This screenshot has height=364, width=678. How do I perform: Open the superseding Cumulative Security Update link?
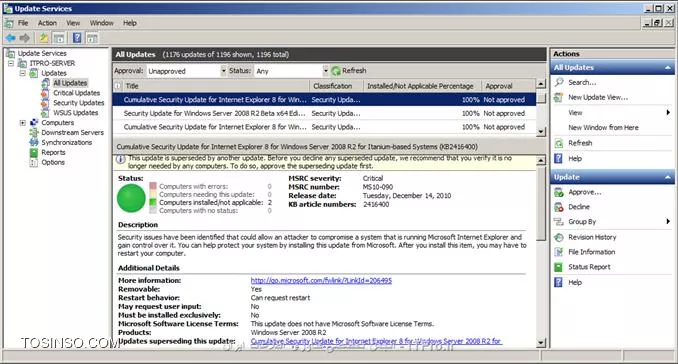tap(376, 341)
